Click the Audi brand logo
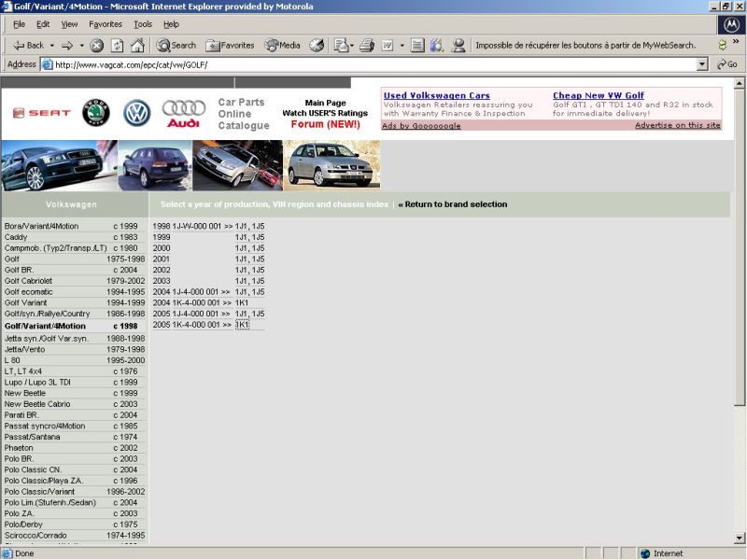This screenshot has width=747, height=560. coord(184,114)
